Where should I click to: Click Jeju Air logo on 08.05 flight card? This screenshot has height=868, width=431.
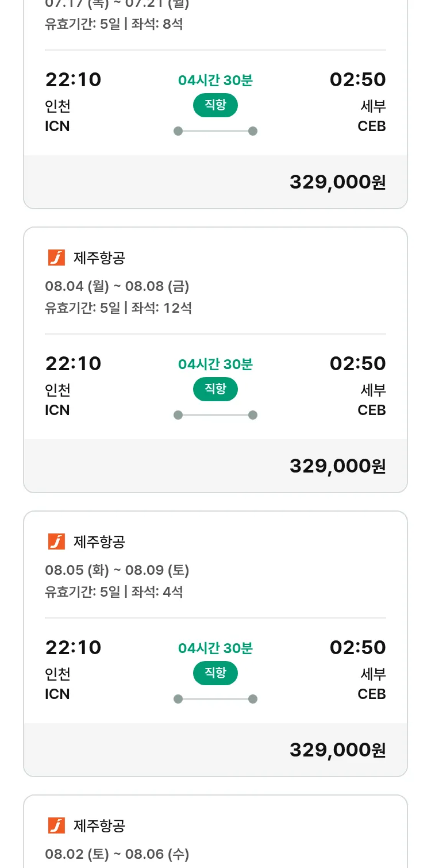coord(56,541)
